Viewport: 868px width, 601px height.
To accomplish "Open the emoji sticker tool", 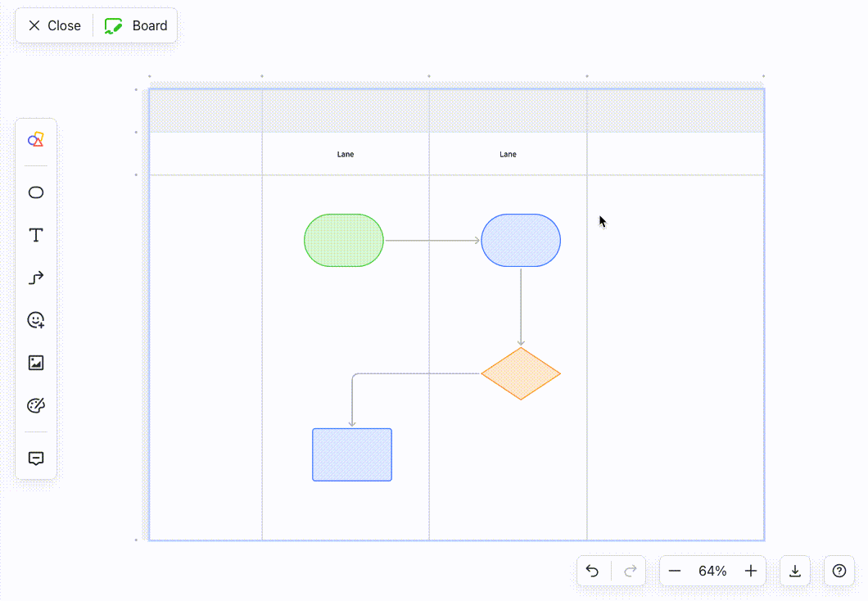I will tap(35, 320).
